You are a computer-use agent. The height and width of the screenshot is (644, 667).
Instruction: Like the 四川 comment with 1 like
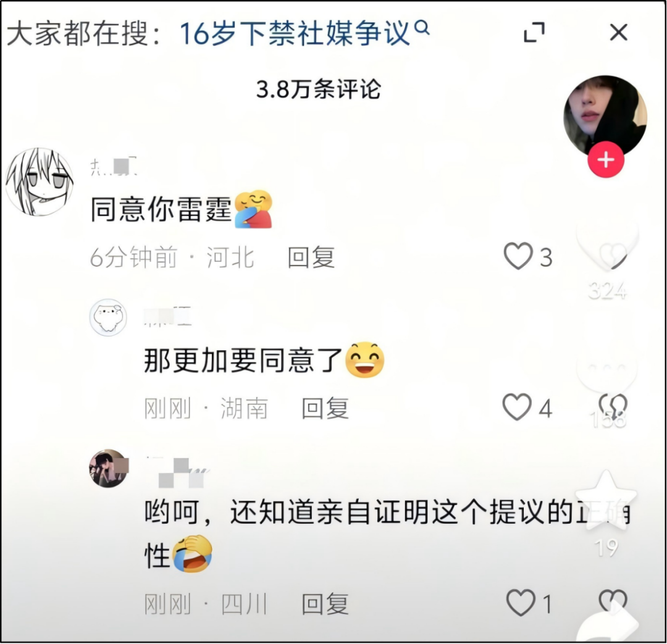[521, 603]
